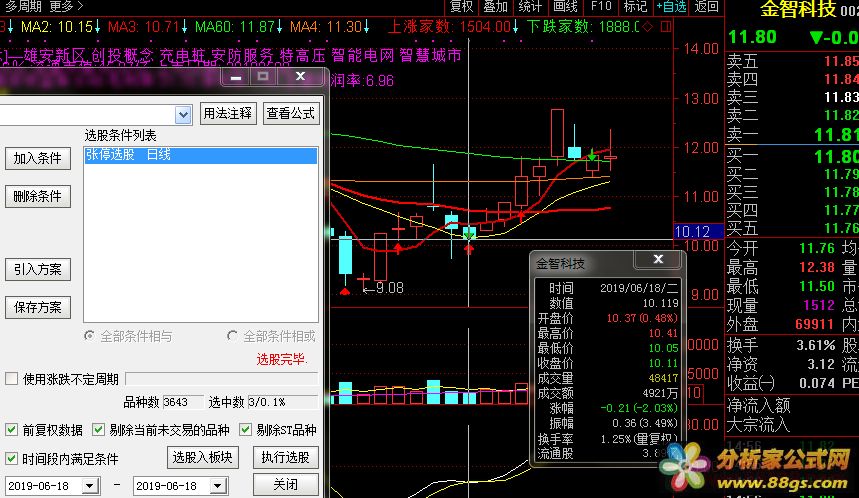Click the 净流入额 label

coord(759,405)
